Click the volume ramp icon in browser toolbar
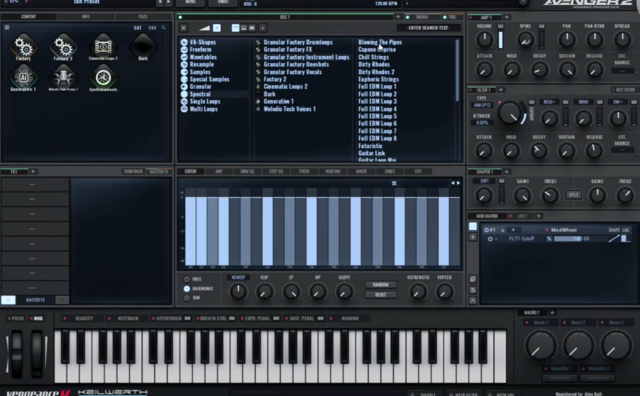This screenshot has width=640, height=396. point(204,28)
